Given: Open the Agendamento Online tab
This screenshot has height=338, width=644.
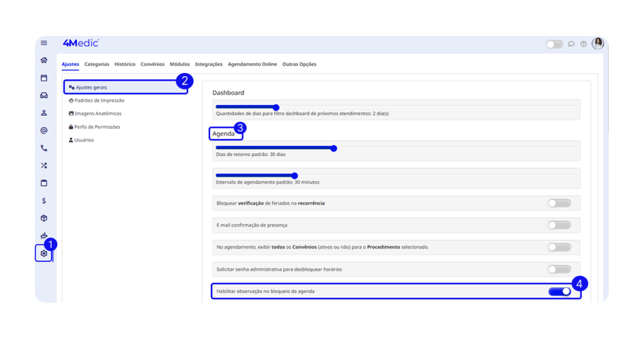Looking at the screenshot, I should coord(252,64).
